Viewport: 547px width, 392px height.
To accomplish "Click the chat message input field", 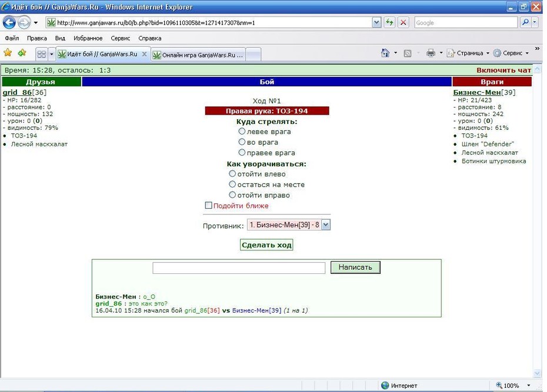I will coord(239,267).
